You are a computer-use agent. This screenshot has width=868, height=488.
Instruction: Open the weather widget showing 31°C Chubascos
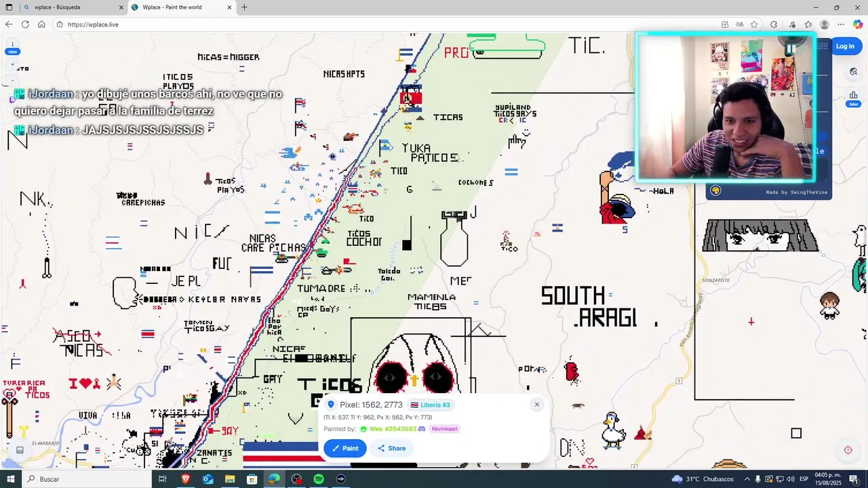(x=703, y=479)
